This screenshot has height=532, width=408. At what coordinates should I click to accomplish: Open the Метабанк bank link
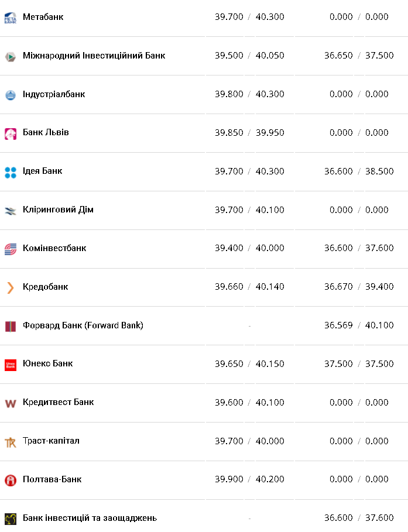(43, 17)
